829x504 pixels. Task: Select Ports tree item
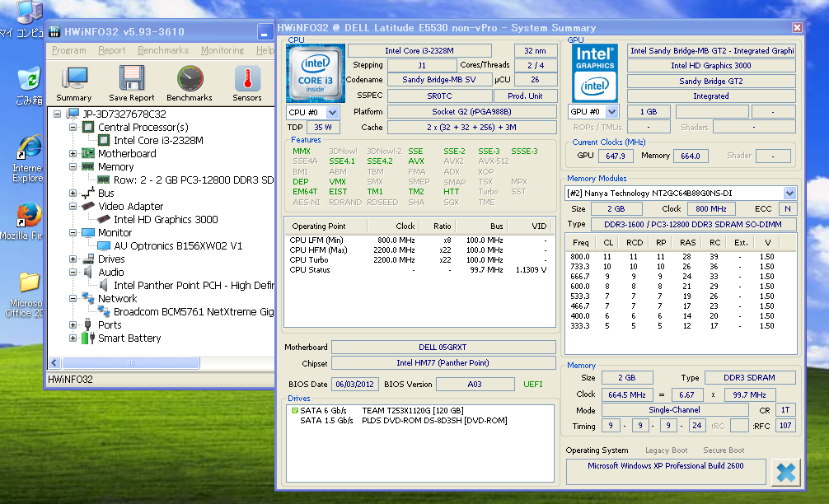[x=110, y=325]
